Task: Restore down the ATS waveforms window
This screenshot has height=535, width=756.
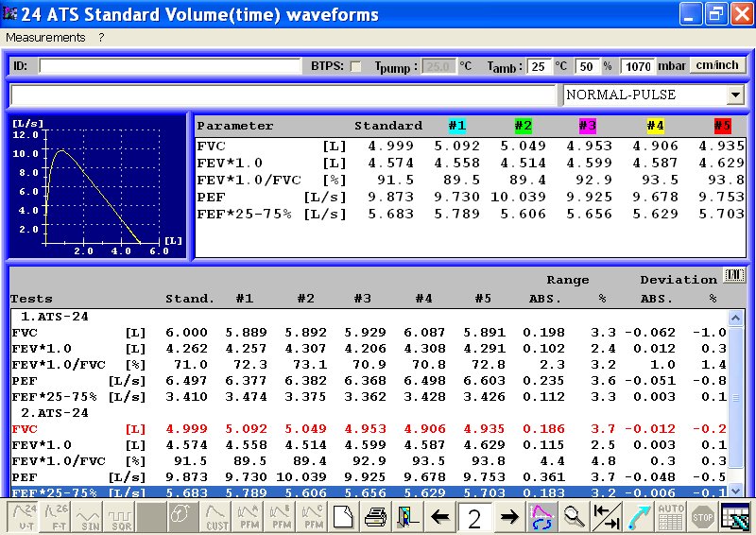Action: (716, 14)
